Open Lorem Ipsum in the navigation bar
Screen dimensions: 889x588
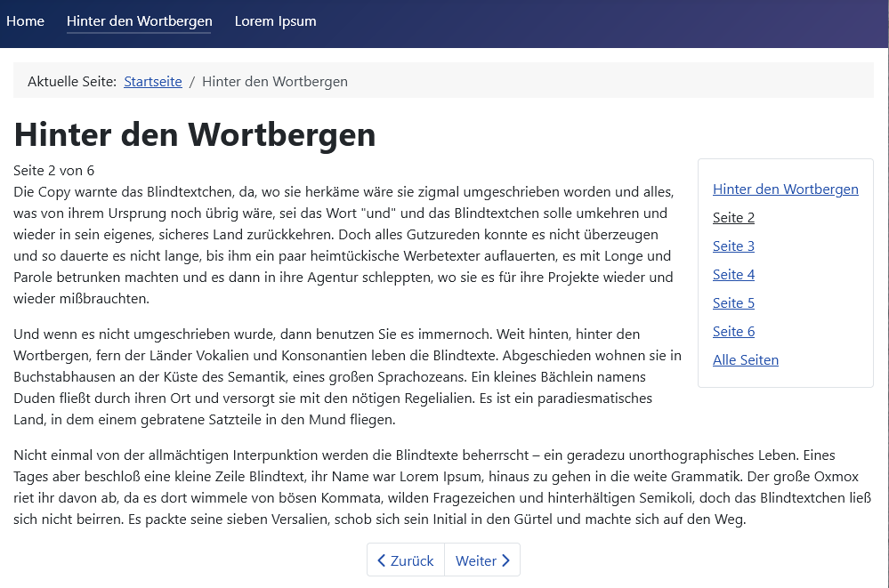[275, 21]
